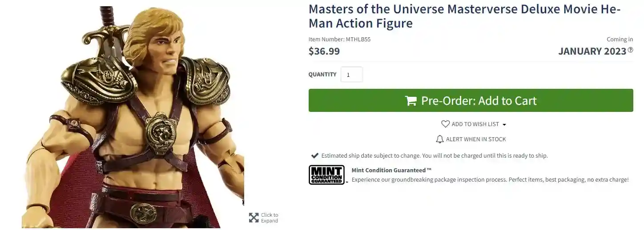Open the He-Man figure product image
The width and height of the screenshot is (644, 230).
tap(133, 117)
